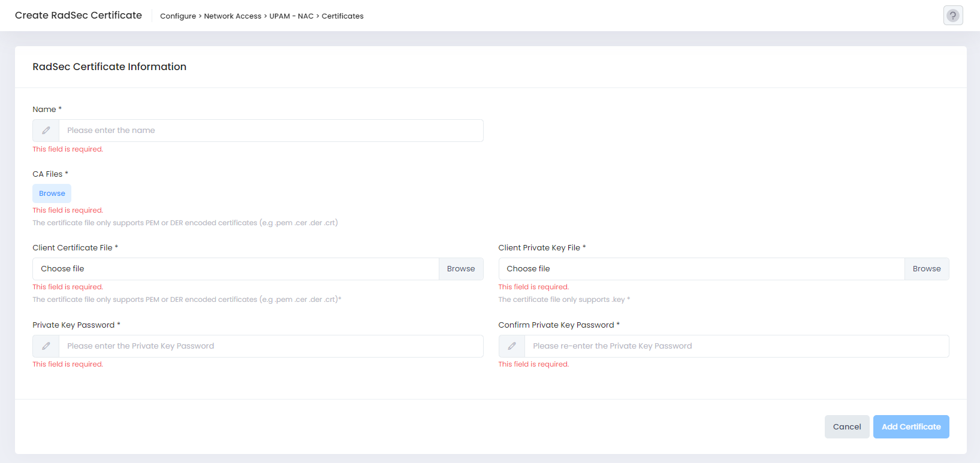Click the Create RadSec Certificate page title

pos(79,16)
